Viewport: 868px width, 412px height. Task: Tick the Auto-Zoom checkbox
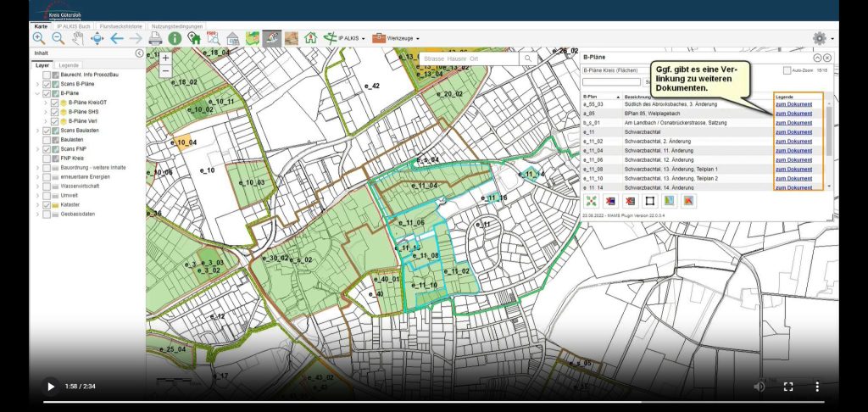click(x=787, y=71)
